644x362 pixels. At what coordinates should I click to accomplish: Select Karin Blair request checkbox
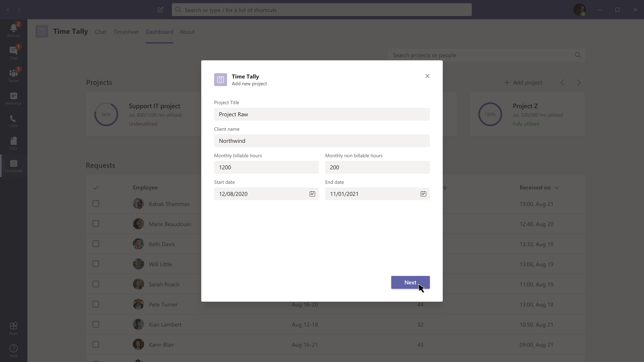(96, 344)
